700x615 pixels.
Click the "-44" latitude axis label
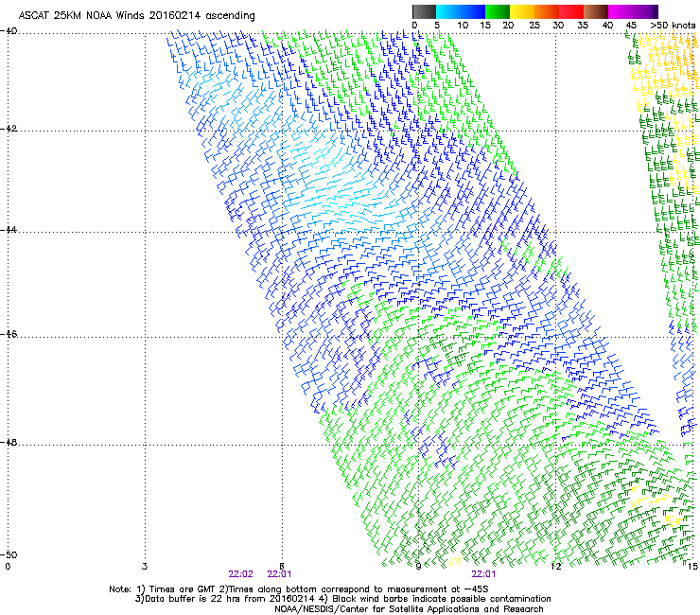[9, 230]
